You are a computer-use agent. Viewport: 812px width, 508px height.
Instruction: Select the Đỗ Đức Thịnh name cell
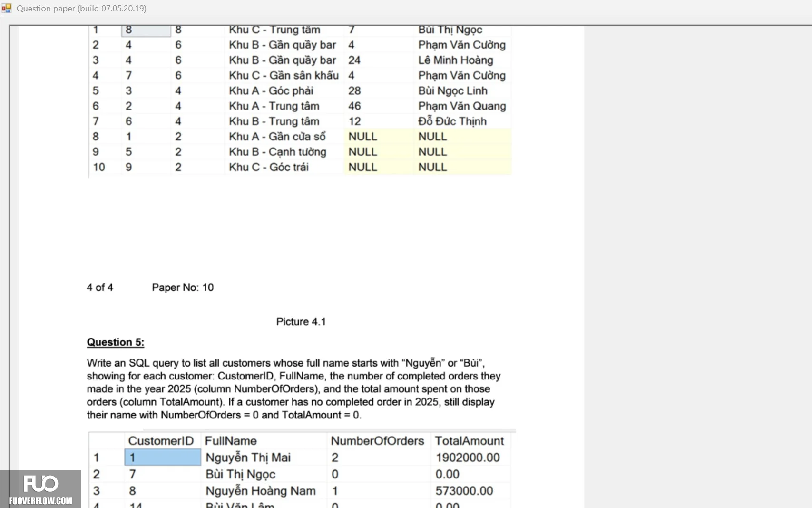(452, 121)
